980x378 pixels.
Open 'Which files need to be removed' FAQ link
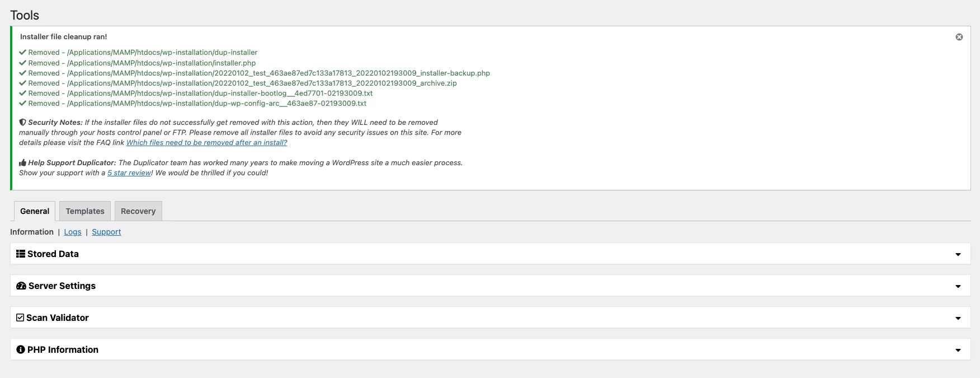click(207, 142)
